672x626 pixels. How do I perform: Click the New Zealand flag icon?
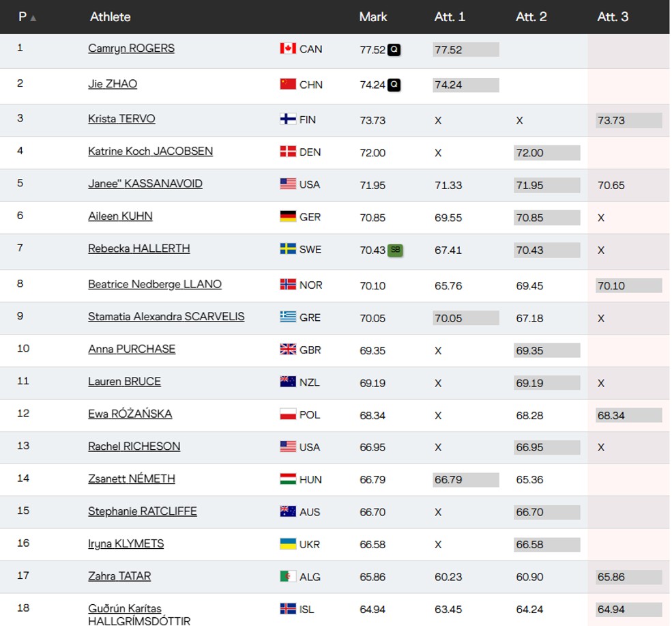coord(287,382)
